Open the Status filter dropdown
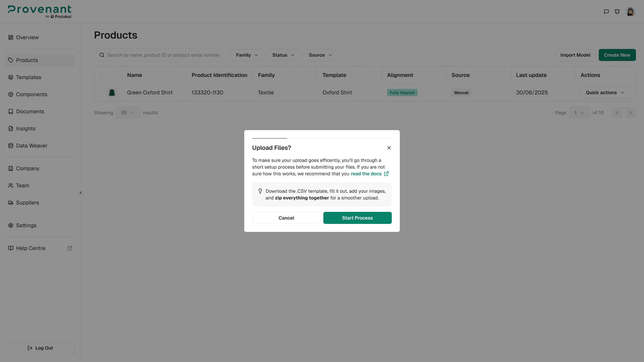The width and height of the screenshot is (644, 362). (x=283, y=55)
